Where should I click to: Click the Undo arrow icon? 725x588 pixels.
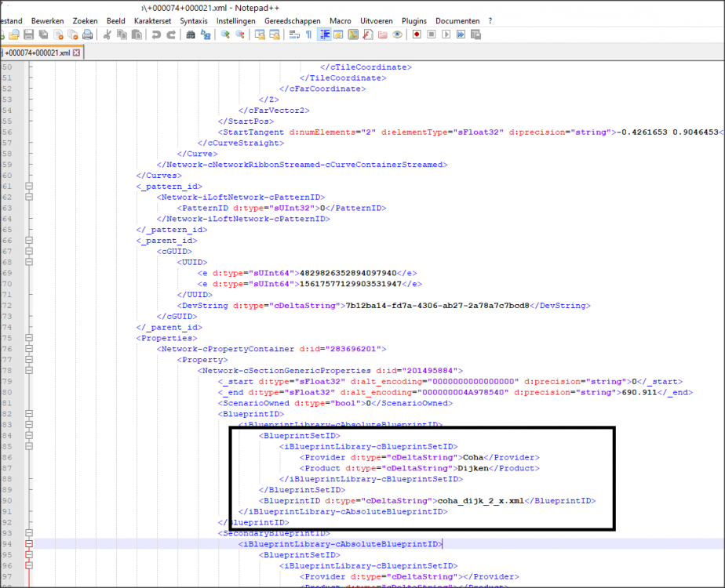click(x=156, y=34)
